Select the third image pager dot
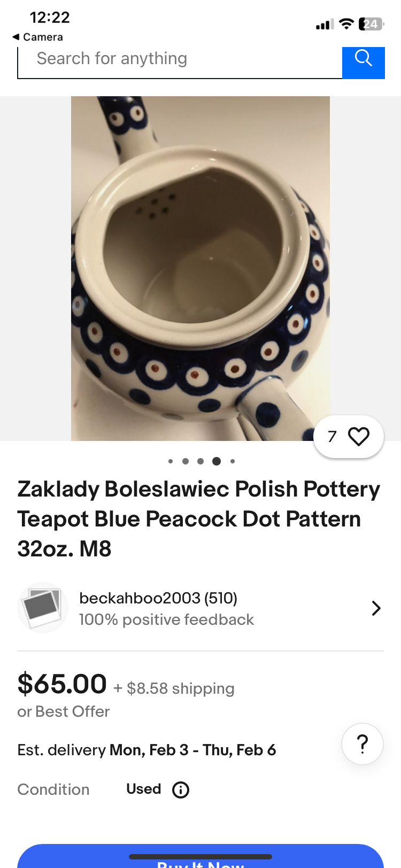 pos(200,461)
